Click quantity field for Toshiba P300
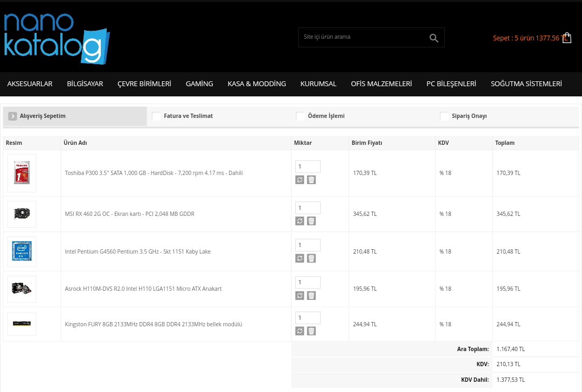 (x=308, y=166)
